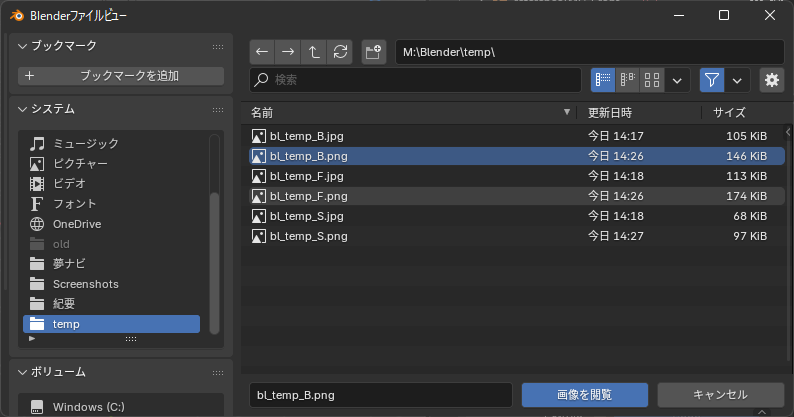Switch to vertical list display mode
794x417 pixels.
pyautogui.click(x=603, y=80)
